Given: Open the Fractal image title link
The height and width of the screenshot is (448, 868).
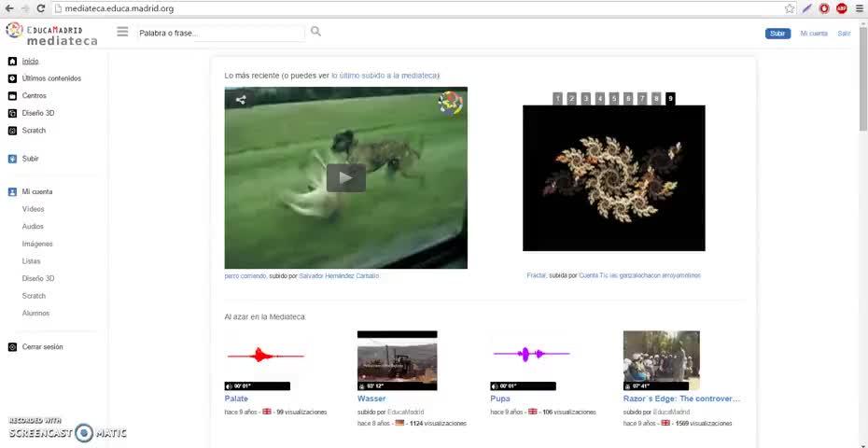Looking at the screenshot, I should (537, 275).
